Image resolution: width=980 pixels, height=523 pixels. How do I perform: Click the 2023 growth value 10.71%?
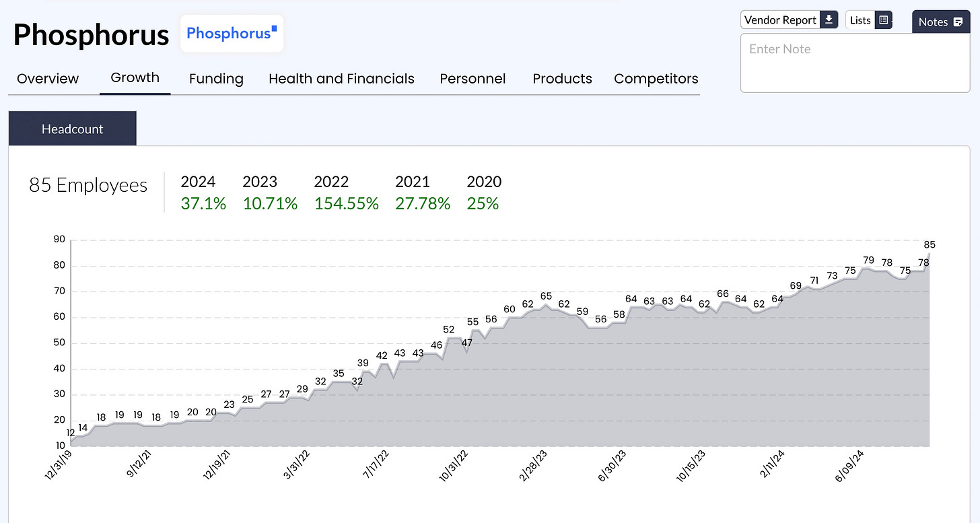(x=270, y=203)
